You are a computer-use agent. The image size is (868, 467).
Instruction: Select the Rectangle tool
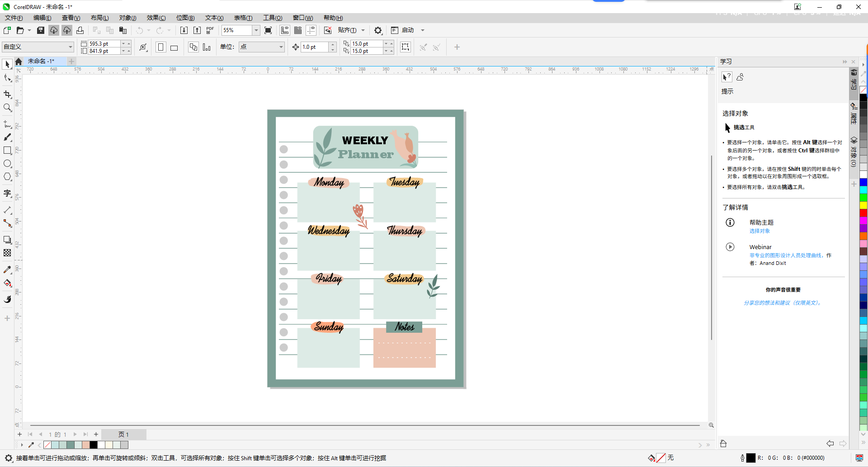pos(7,151)
